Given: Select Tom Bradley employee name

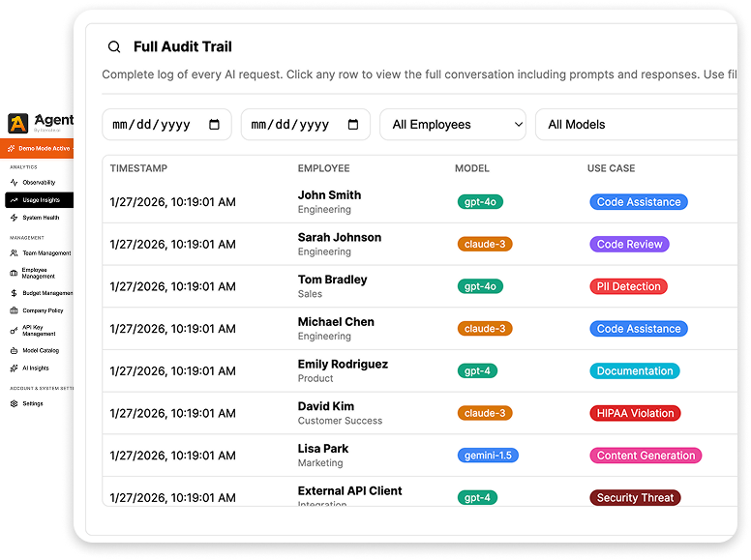Looking at the screenshot, I should tap(332, 280).
